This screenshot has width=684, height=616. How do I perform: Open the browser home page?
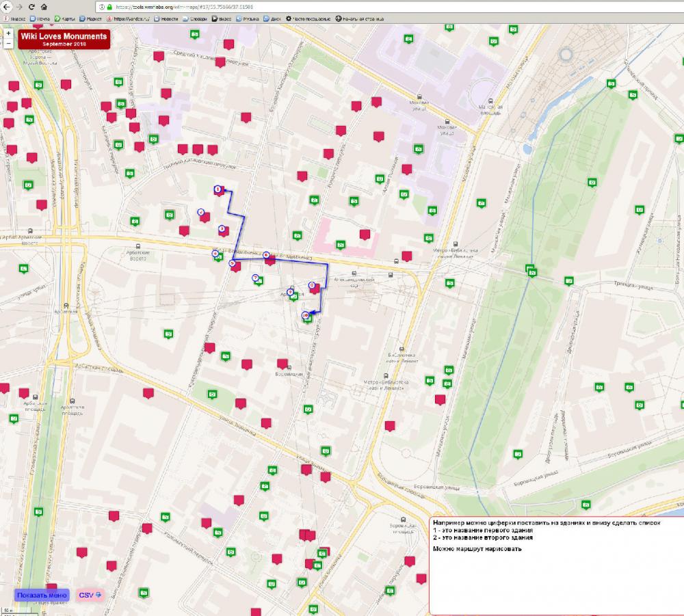(x=44, y=7)
